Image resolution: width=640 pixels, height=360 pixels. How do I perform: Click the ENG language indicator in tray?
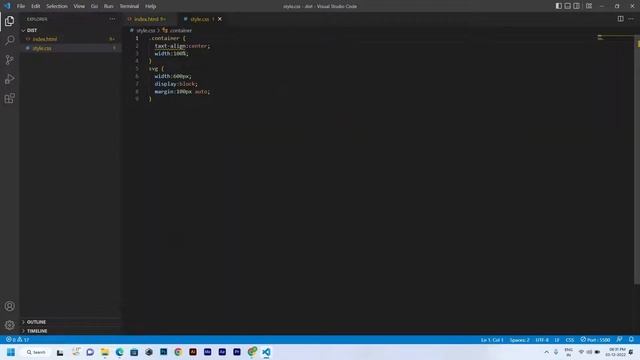click(568, 352)
